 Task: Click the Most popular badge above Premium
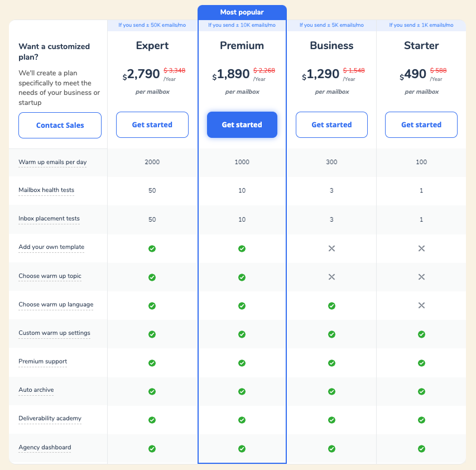[242, 12]
